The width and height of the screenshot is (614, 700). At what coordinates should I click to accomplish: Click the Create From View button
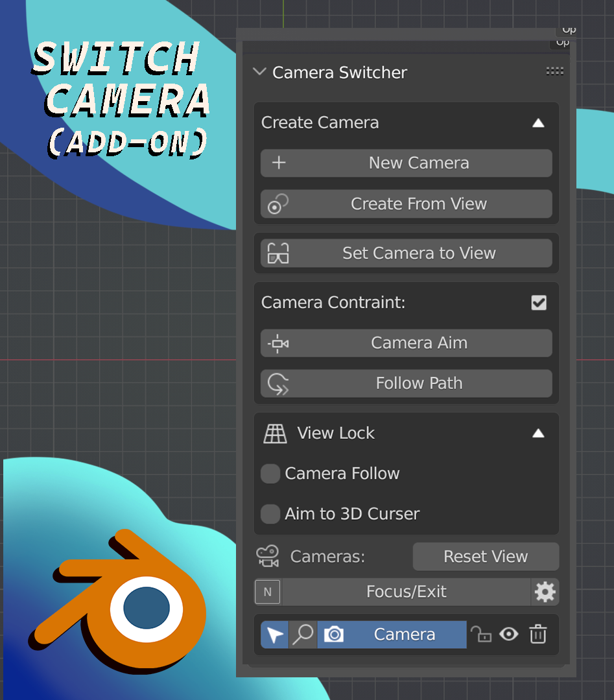pyautogui.click(x=407, y=204)
